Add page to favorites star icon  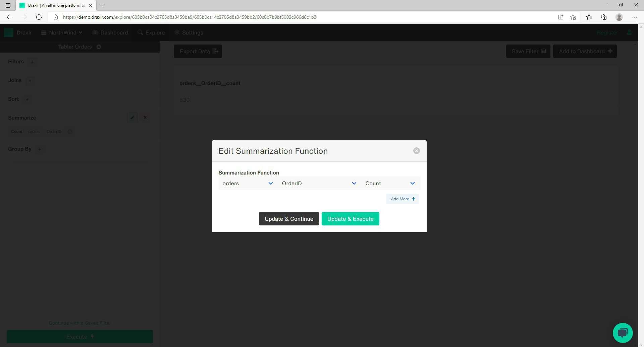pyautogui.click(x=573, y=17)
